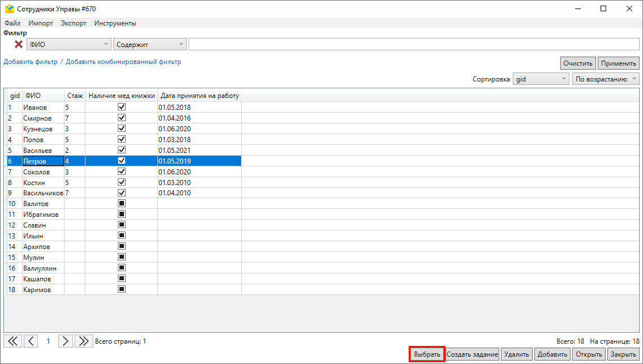The width and height of the screenshot is (643, 364).
Task: Jump to last page with double-right arrow
Action: tap(84, 341)
